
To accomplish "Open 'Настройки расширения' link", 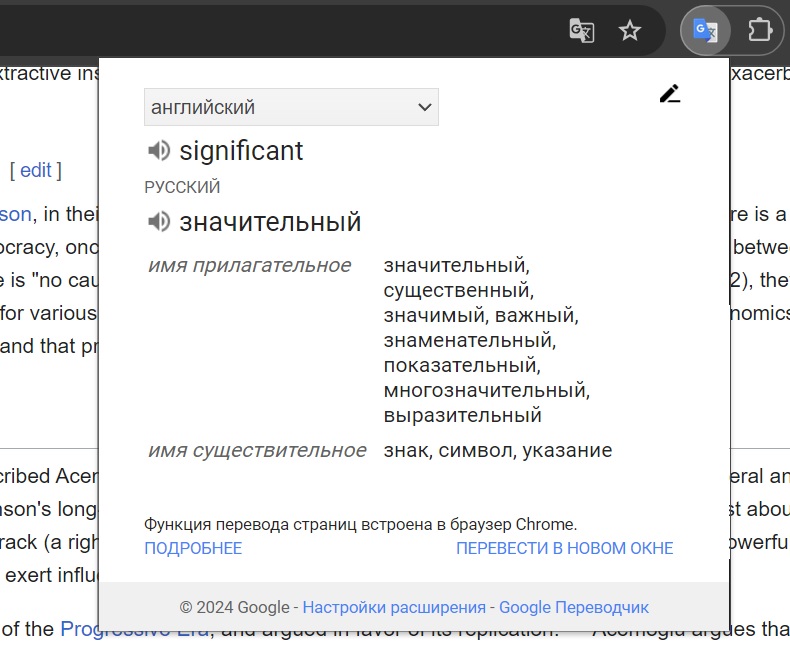I will coord(394,608).
